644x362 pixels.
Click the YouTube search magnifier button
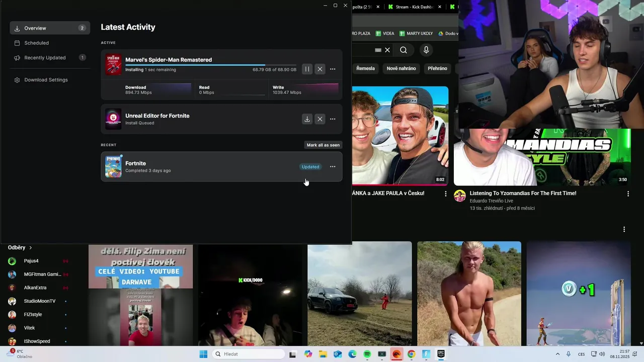point(404,50)
